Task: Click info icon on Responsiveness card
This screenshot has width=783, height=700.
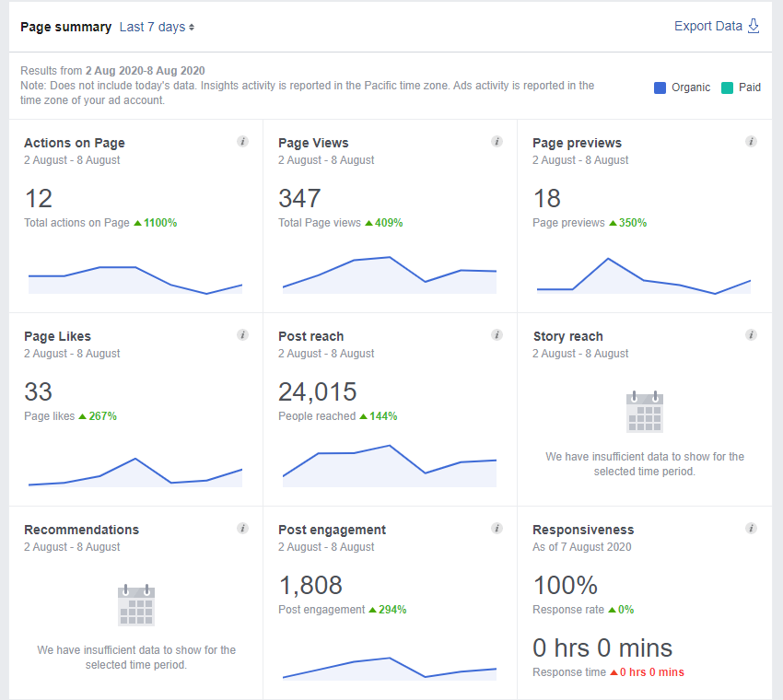Action: (x=751, y=529)
